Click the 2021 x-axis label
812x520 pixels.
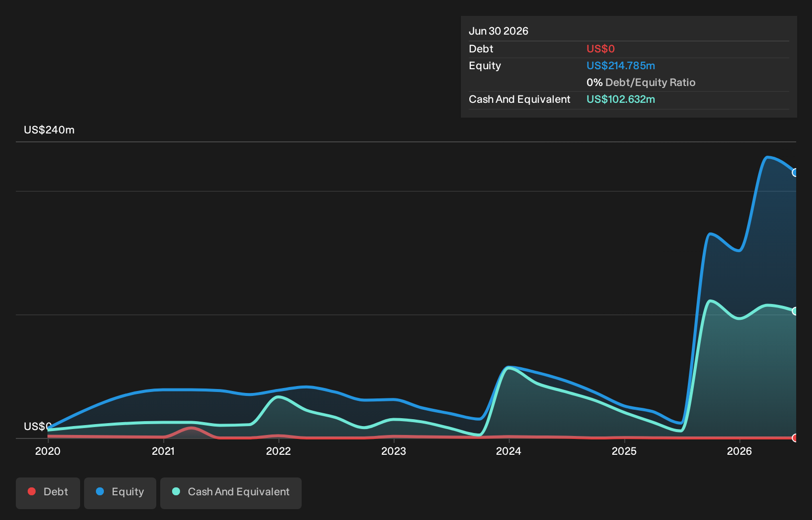click(163, 451)
